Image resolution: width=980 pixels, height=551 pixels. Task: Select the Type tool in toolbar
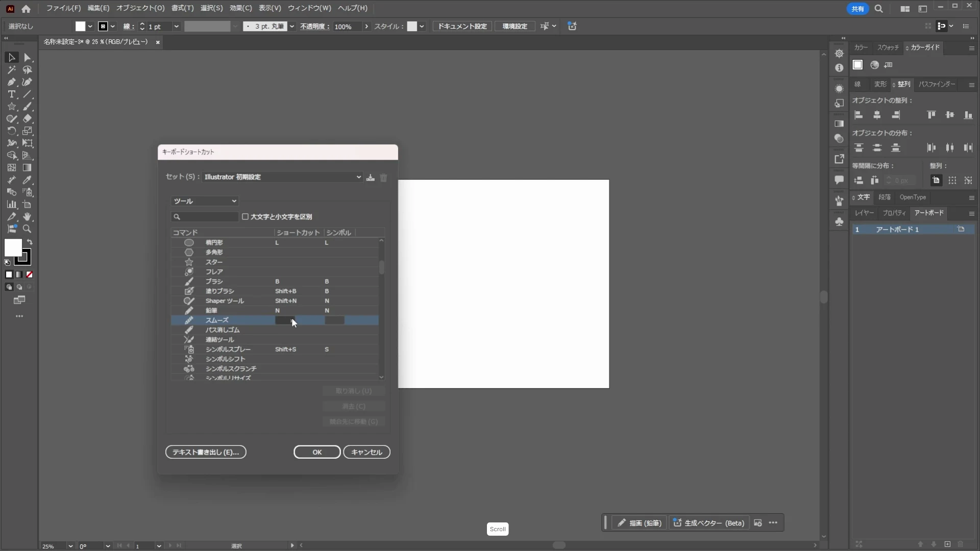point(11,94)
